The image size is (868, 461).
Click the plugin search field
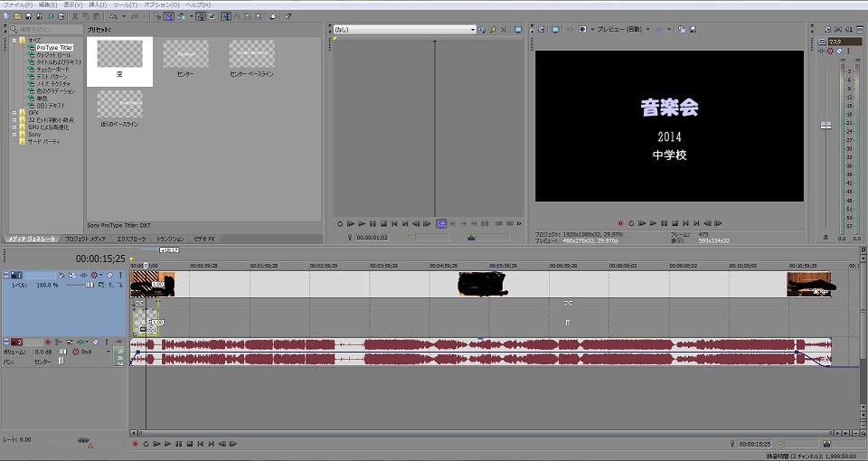coord(46,29)
